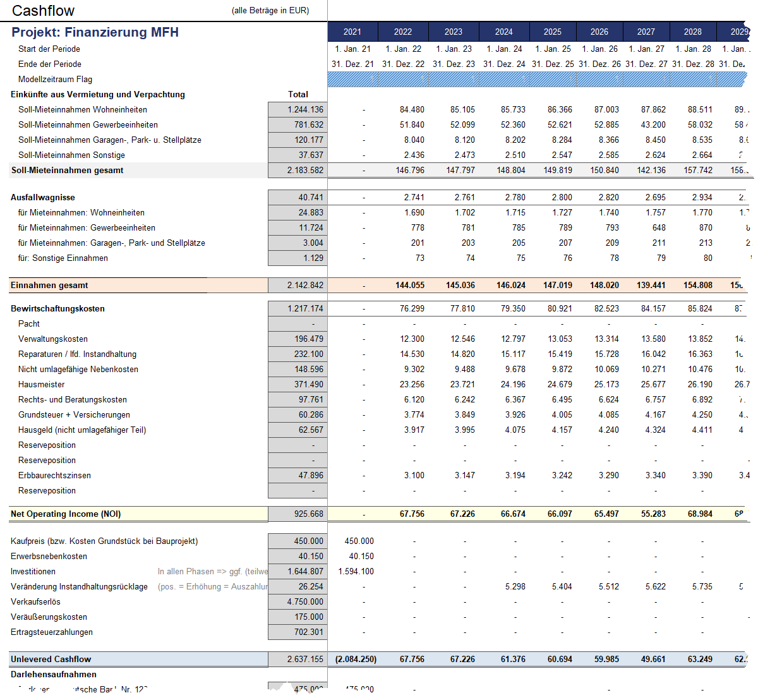Viewport: 758px width, 700px height.
Task: Click the 'Unlevered Cashflow' row label
Action: point(51,659)
